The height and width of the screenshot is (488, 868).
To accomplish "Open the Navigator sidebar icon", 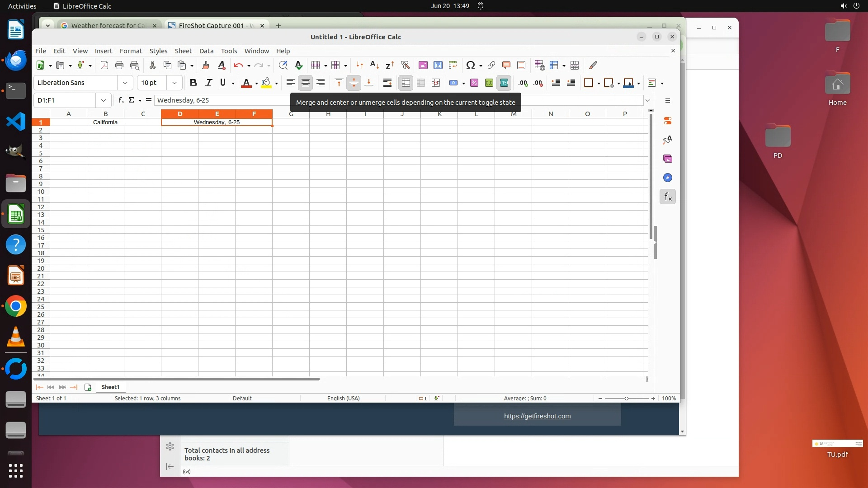I will click(x=668, y=178).
